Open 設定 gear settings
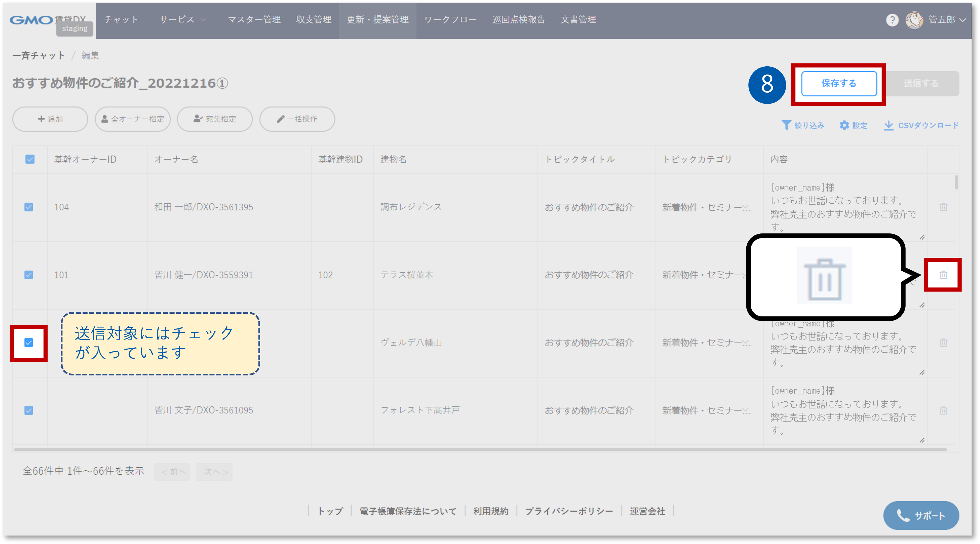This screenshot has width=980, height=544. [853, 125]
